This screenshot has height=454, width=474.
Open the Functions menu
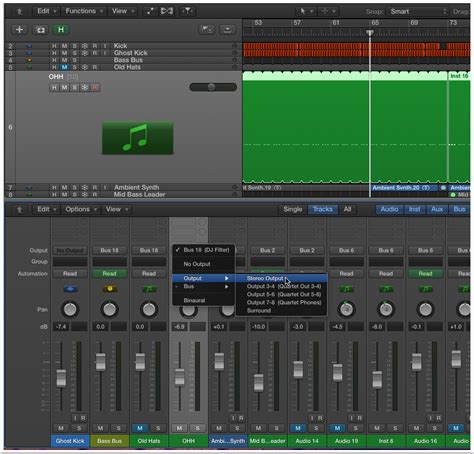[84, 11]
